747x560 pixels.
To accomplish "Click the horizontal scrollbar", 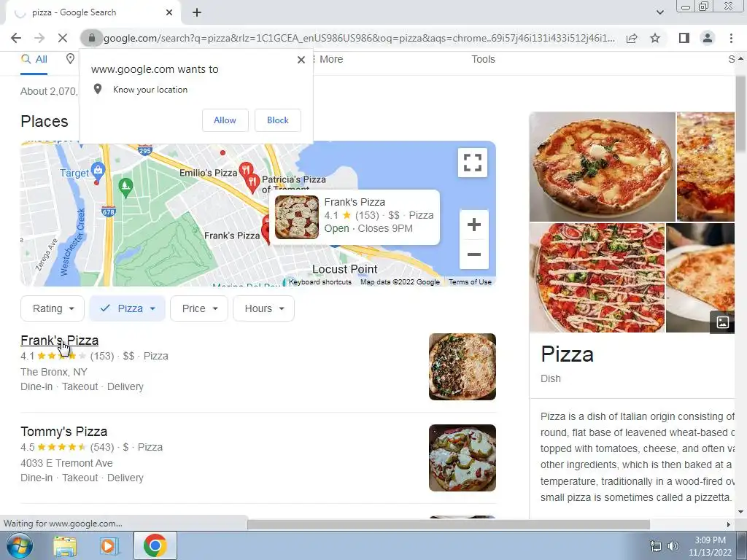I will click(x=449, y=524).
